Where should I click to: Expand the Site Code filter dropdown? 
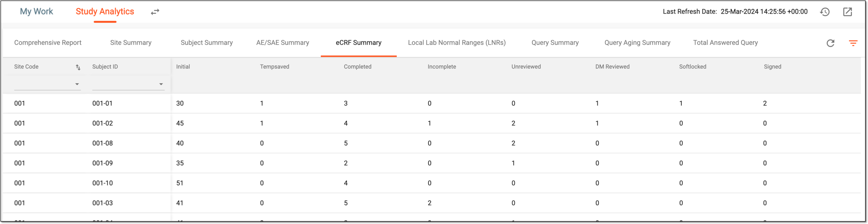coord(77,84)
